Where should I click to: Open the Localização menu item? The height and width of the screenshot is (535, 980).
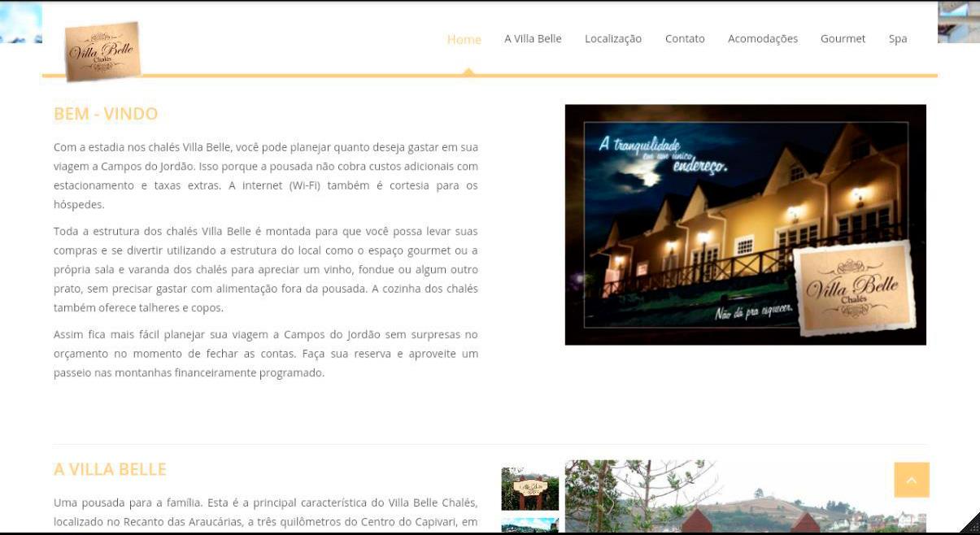(x=613, y=38)
